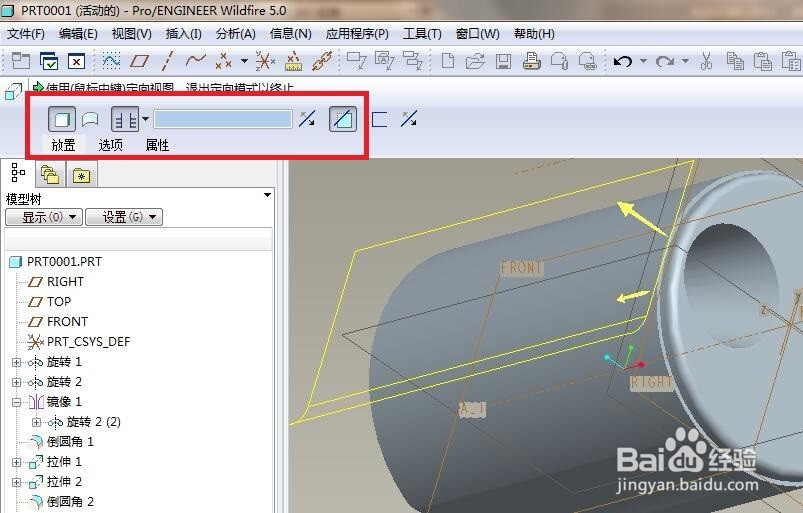The width and height of the screenshot is (803, 513).
Task: Click the chain-link reference tool icon
Action: coord(322,61)
